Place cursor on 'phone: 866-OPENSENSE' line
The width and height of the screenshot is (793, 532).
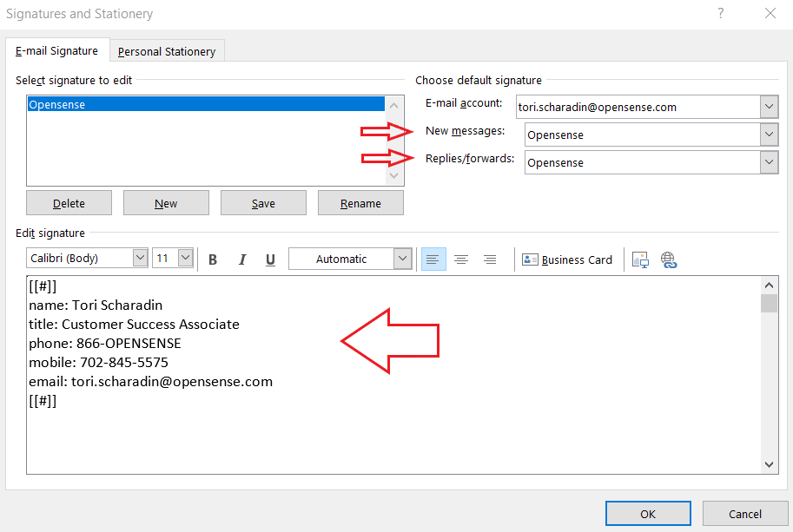point(105,344)
